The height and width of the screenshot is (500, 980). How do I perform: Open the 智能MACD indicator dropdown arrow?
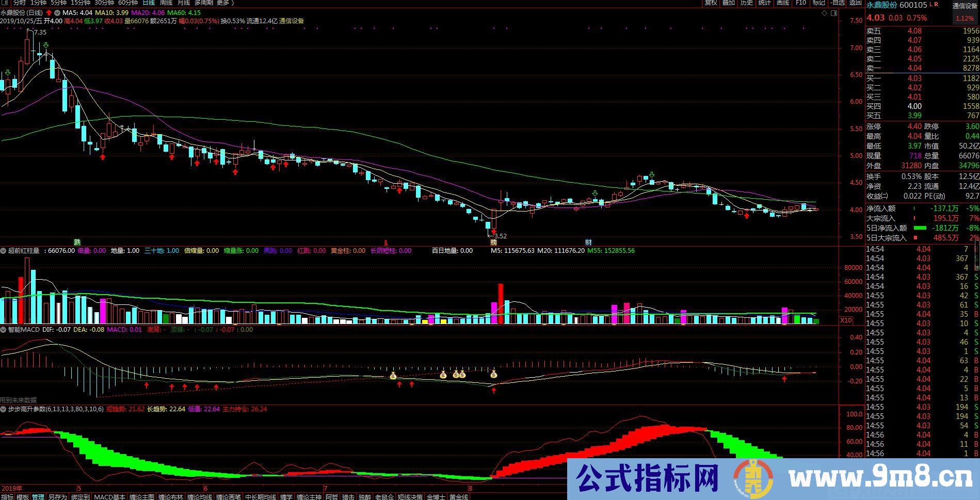(x=4, y=330)
